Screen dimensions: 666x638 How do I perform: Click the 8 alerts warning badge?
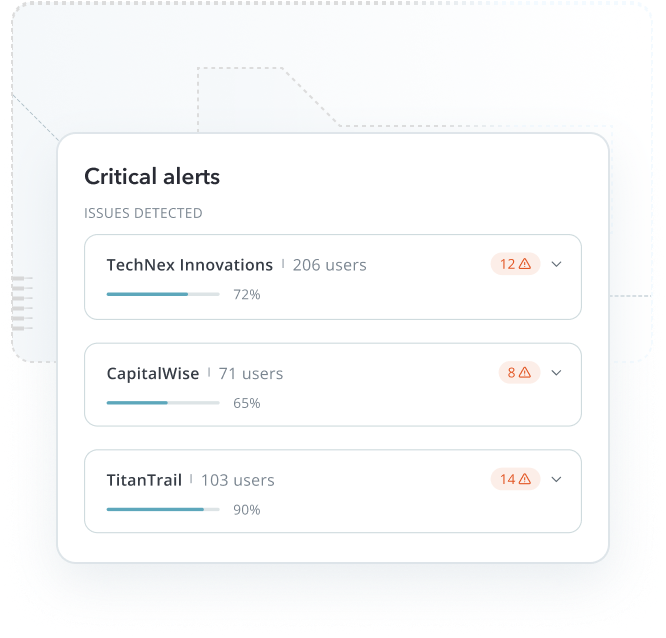click(x=519, y=373)
